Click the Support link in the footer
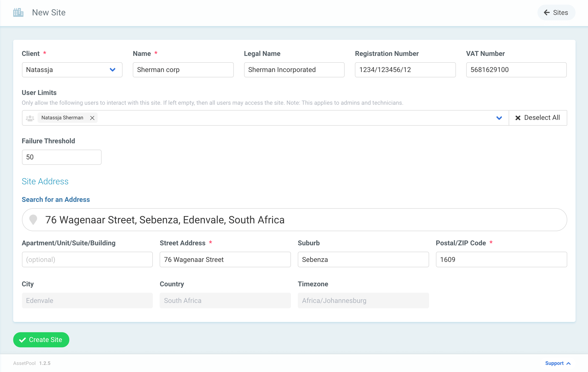Screen dimensions: 588x372 coord(554,363)
